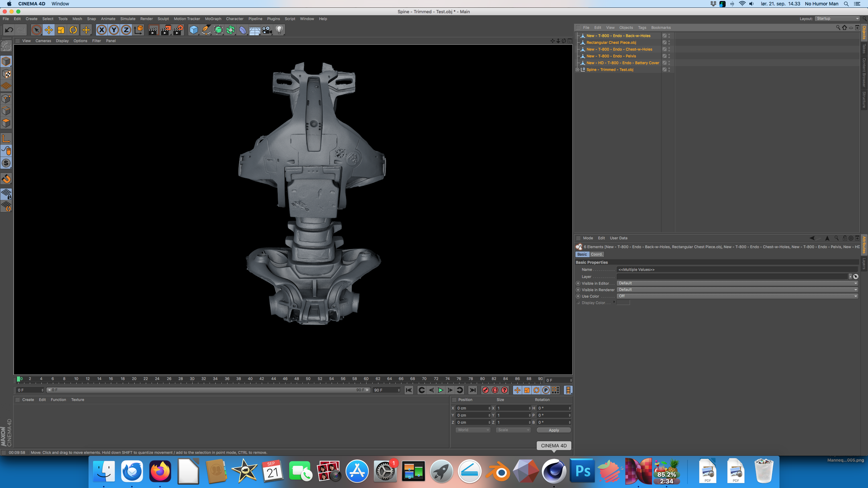Click the Undo arrow icon
The height and width of the screenshot is (488, 868).
9,30
